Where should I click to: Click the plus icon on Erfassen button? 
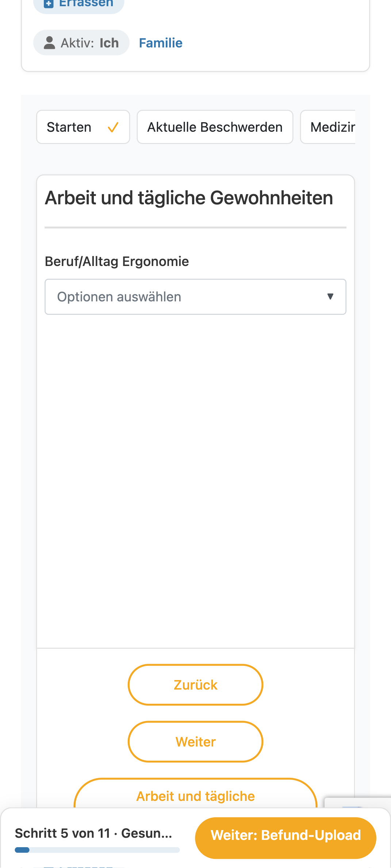pyautogui.click(x=49, y=4)
